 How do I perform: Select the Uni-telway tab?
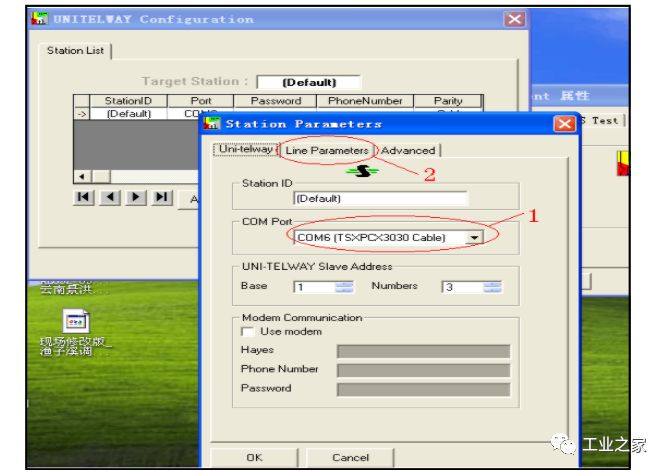coord(245,149)
